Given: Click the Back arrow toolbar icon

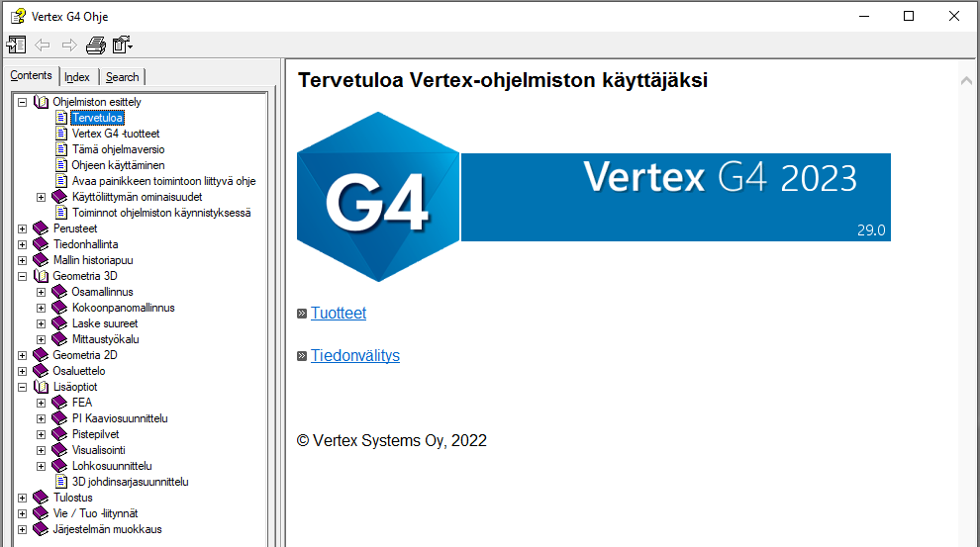Looking at the screenshot, I should click(x=43, y=45).
